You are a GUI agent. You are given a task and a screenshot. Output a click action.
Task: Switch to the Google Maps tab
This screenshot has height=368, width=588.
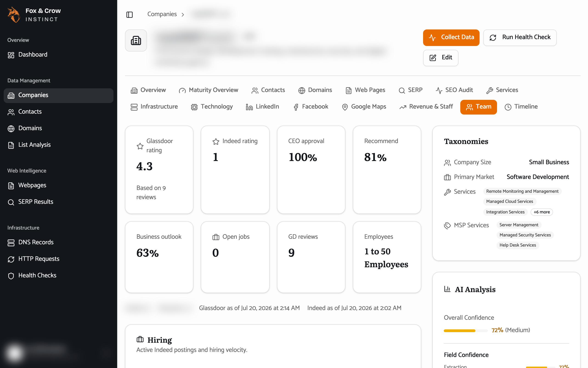(x=364, y=107)
